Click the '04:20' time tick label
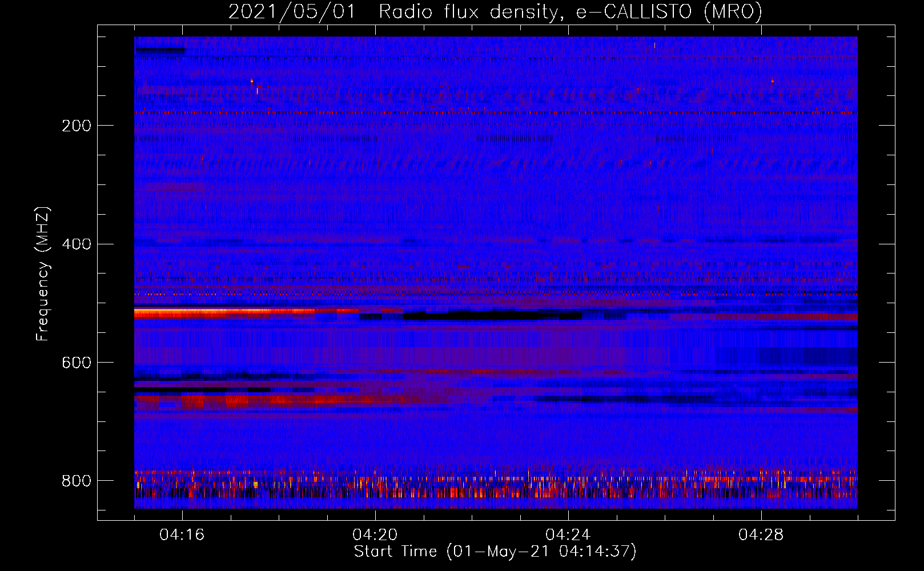Viewport: 924px width, 571px height. coord(375,534)
